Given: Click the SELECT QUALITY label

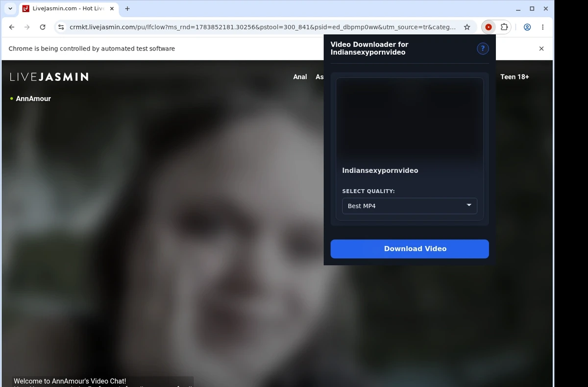Looking at the screenshot, I should coord(368,191).
